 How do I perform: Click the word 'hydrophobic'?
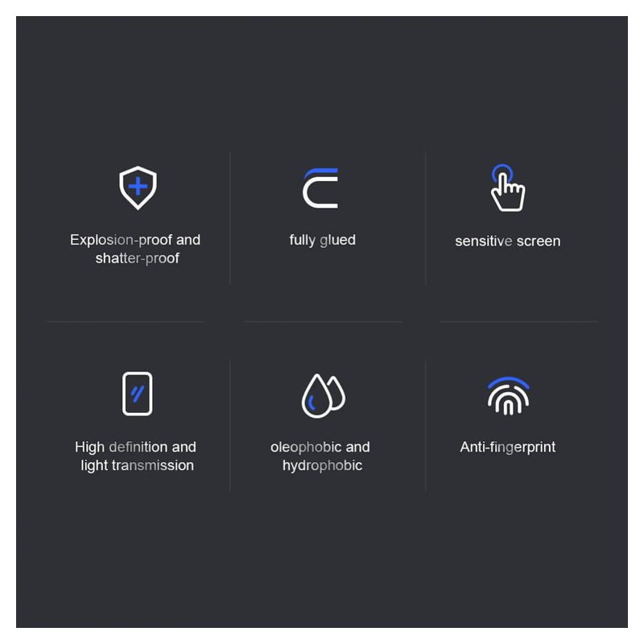[323, 466]
